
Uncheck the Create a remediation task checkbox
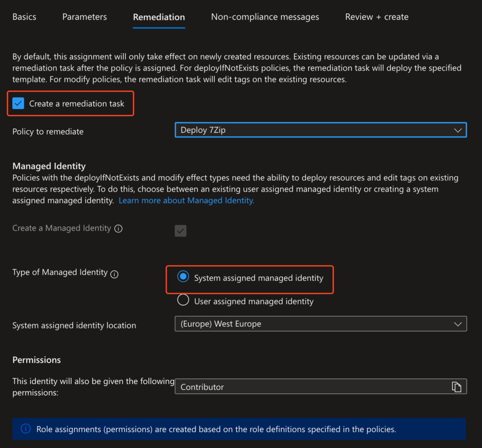[18, 104]
